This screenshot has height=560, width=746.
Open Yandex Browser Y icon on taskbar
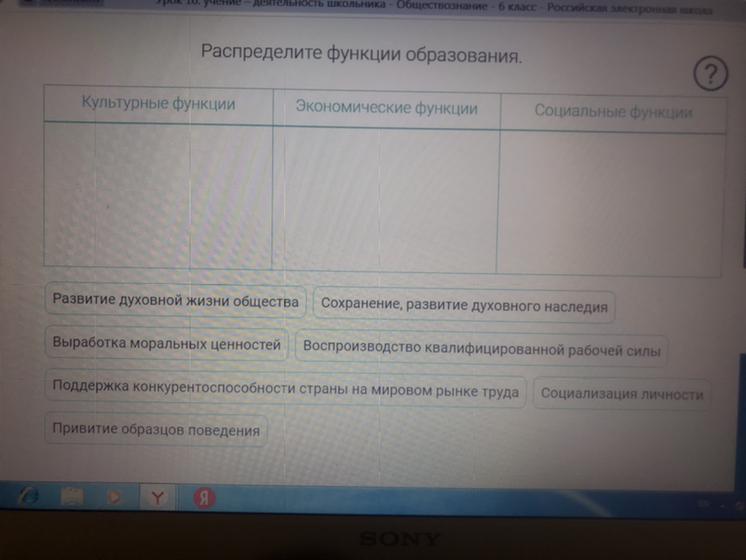coord(157,498)
